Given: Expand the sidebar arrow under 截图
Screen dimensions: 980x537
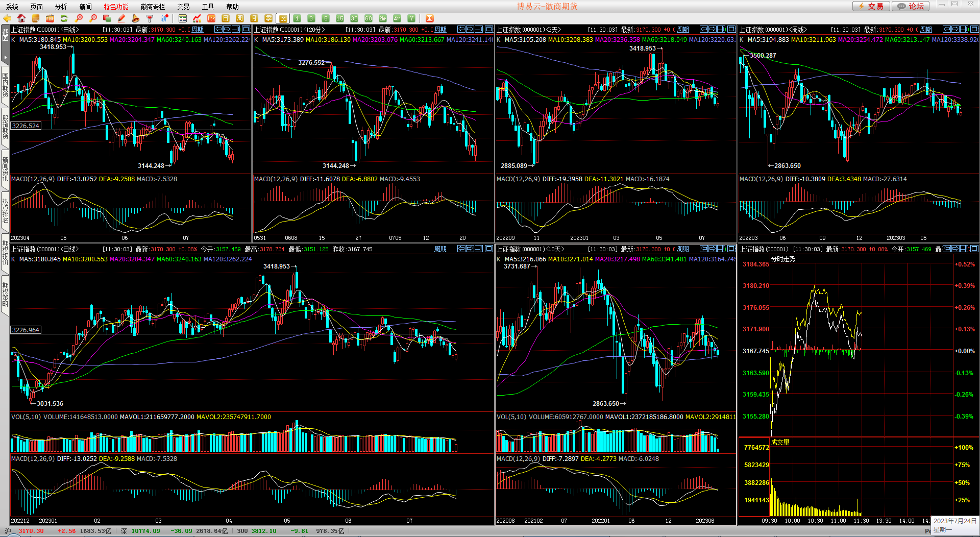Looking at the screenshot, I should [x=5, y=57].
